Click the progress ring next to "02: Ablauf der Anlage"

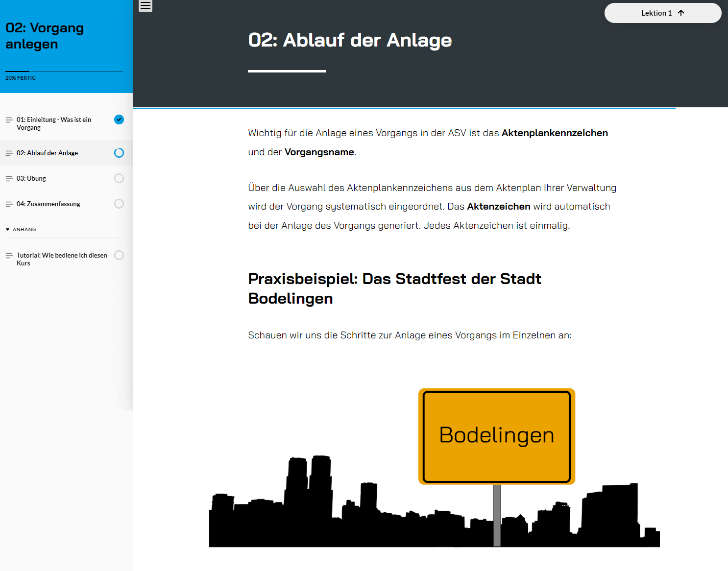[x=119, y=153]
